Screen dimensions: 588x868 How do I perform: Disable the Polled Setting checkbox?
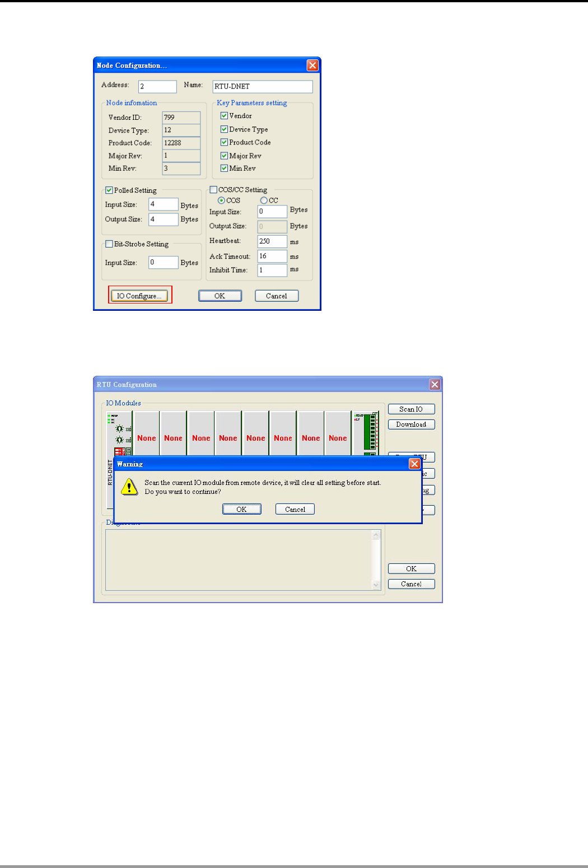coord(109,190)
